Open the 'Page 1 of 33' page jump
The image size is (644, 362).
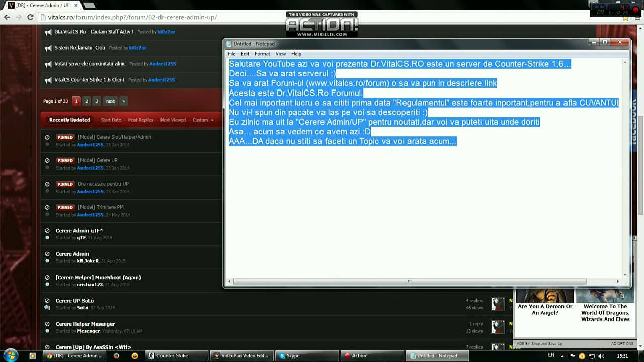pos(55,101)
